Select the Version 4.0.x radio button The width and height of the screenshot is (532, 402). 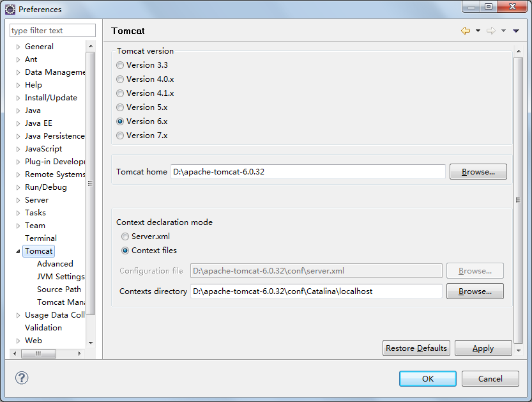(120, 79)
